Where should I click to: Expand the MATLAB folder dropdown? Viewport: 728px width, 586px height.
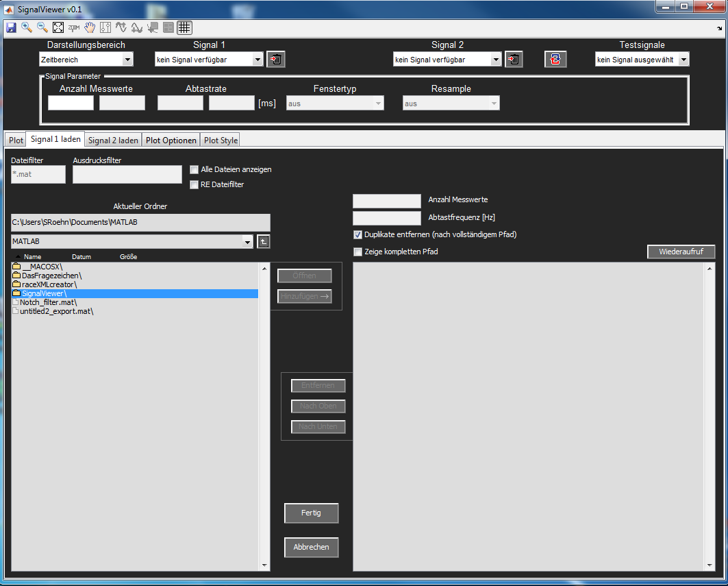248,241
